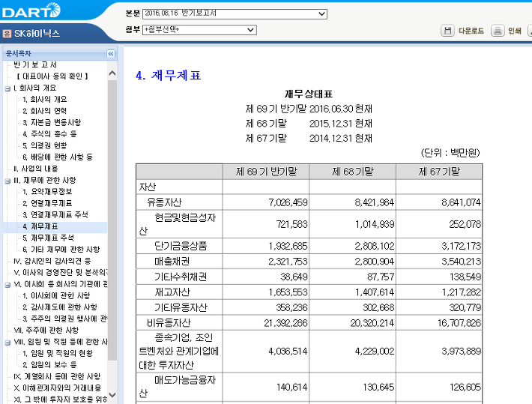The image size is (532, 404).
Task: Open 4. 주식의 총수 등 section
Action: pos(49,133)
